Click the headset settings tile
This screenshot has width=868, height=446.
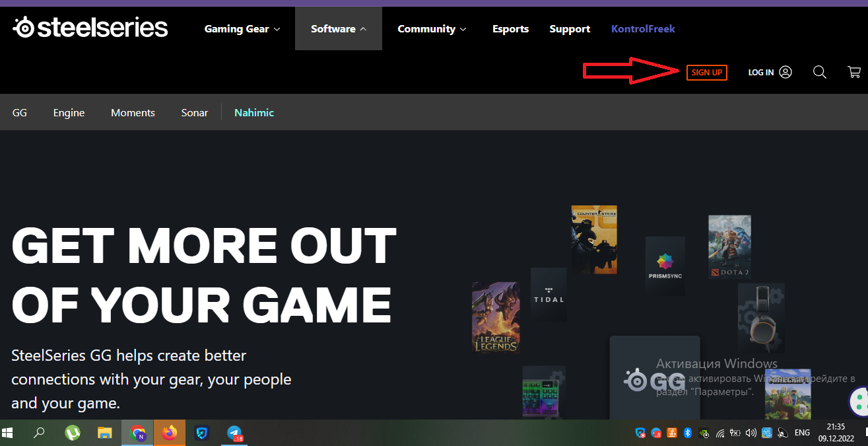pos(761,318)
